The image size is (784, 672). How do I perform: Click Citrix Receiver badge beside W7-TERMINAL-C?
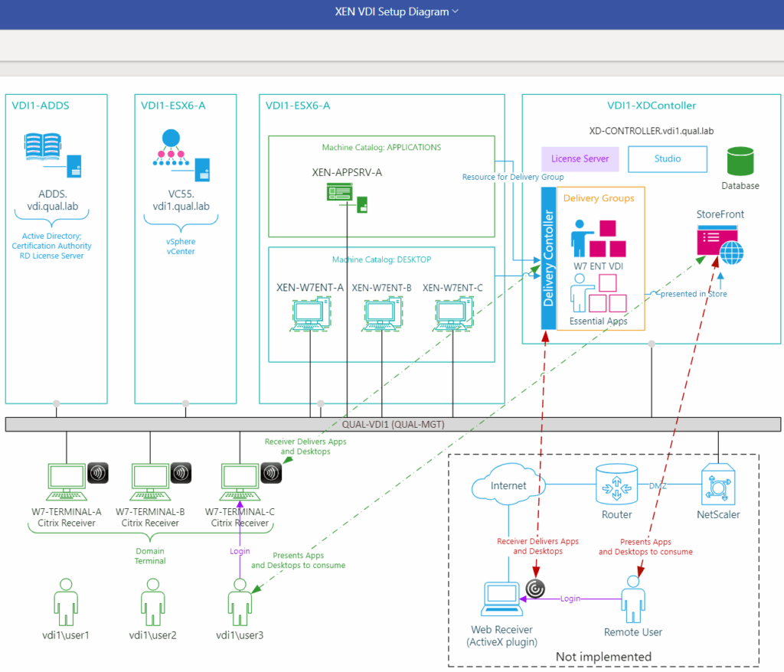point(271,472)
